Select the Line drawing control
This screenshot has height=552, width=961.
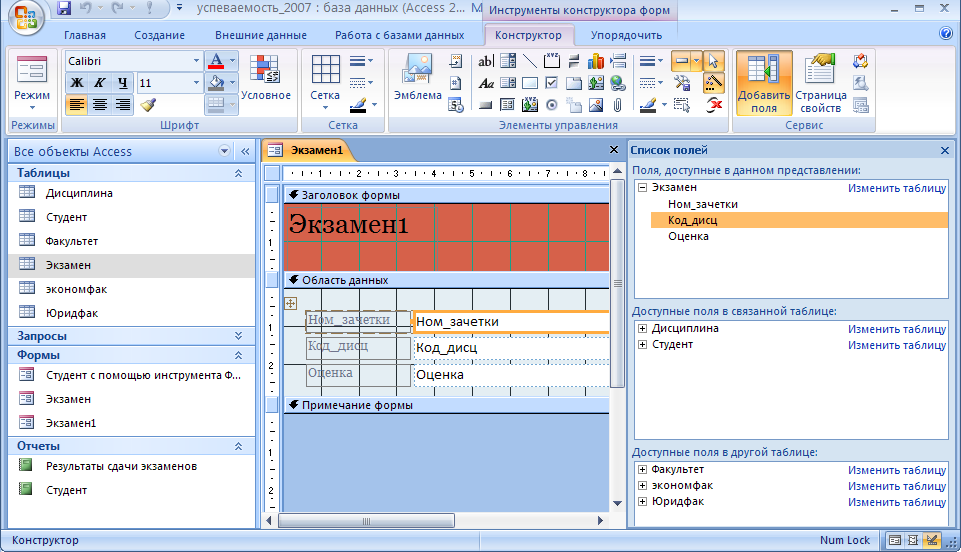[530, 61]
